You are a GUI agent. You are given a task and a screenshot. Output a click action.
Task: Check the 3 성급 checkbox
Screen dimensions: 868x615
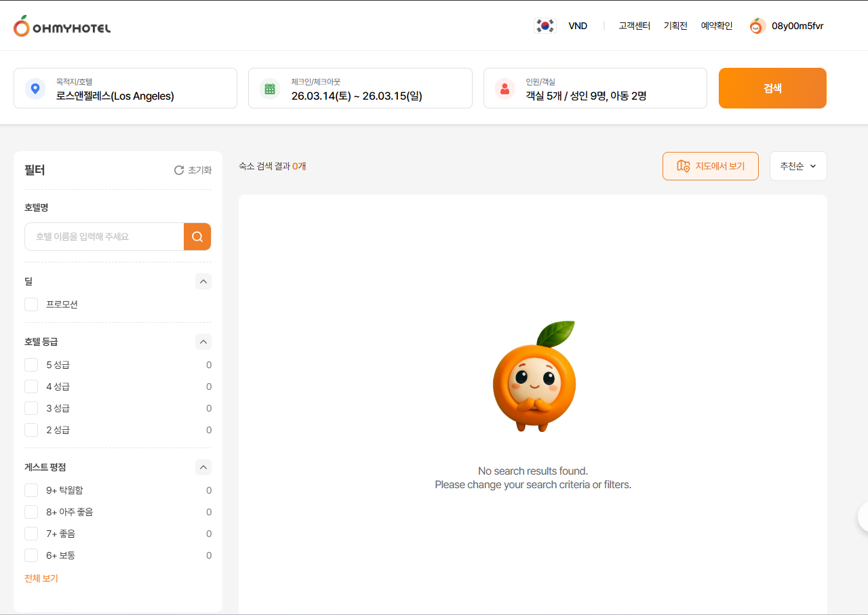(31, 408)
